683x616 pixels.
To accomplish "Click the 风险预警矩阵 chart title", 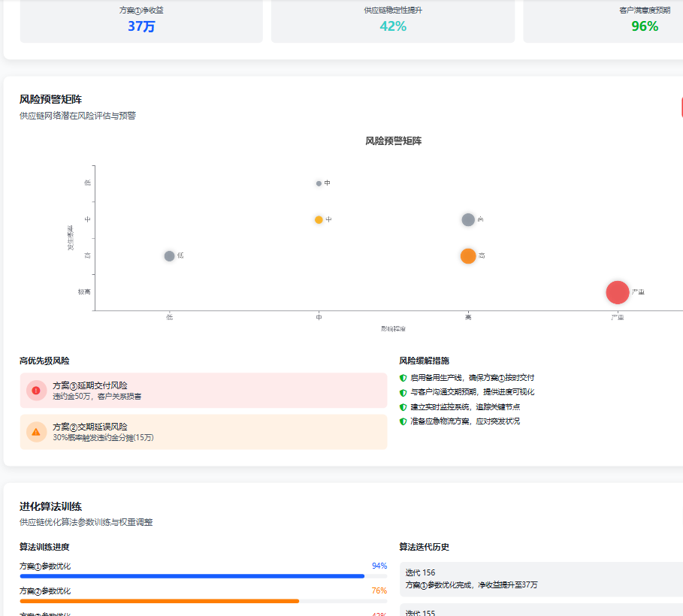I will pyautogui.click(x=393, y=140).
